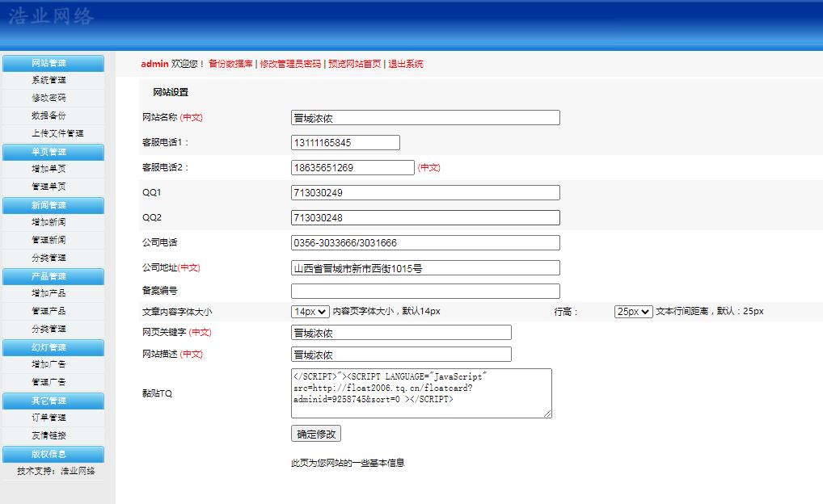The width and height of the screenshot is (823, 504).
Task: Click the 技术支持：浩业网络 footer text
Action: point(56,471)
